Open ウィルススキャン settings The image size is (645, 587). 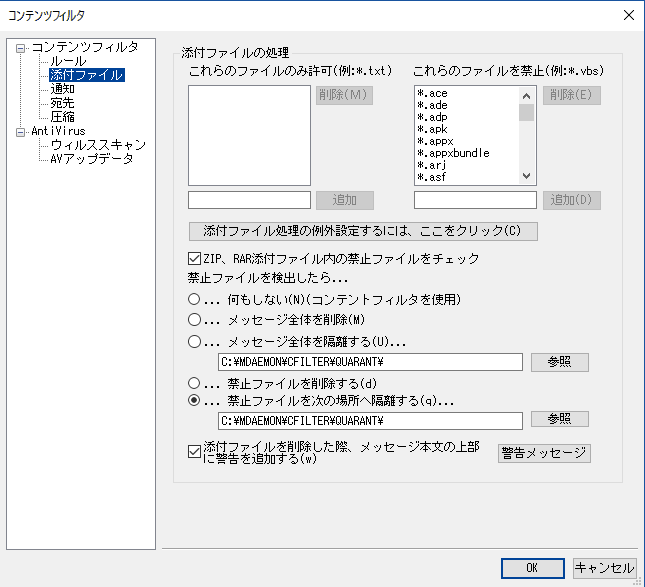(x=98, y=145)
